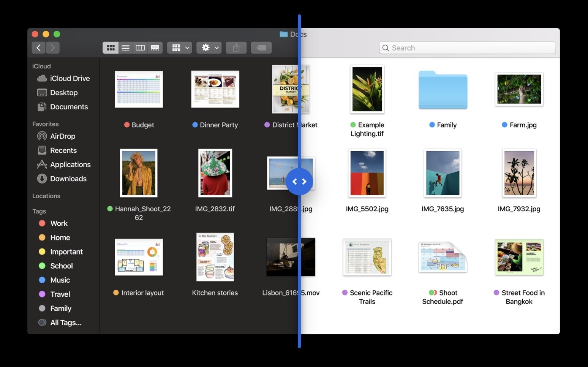
Task: Click the Share toolbar button
Action: pyautogui.click(x=236, y=47)
